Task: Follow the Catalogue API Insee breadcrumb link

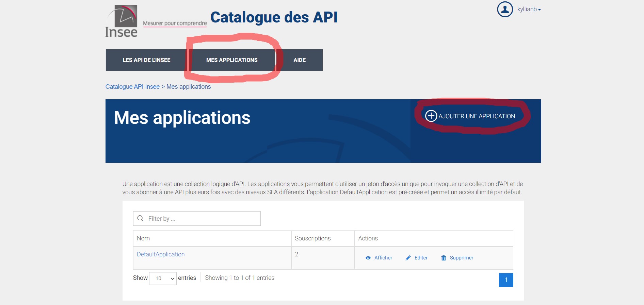Action: pyautogui.click(x=132, y=87)
